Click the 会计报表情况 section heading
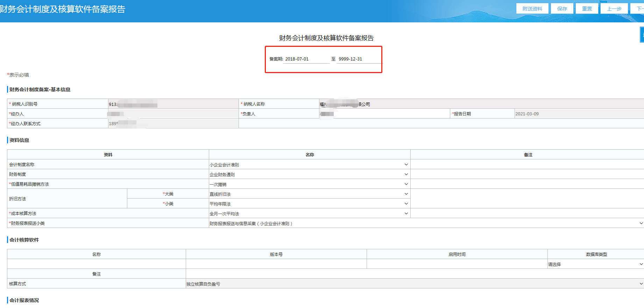The height and width of the screenshot is (308, 644). coord(24,300)
